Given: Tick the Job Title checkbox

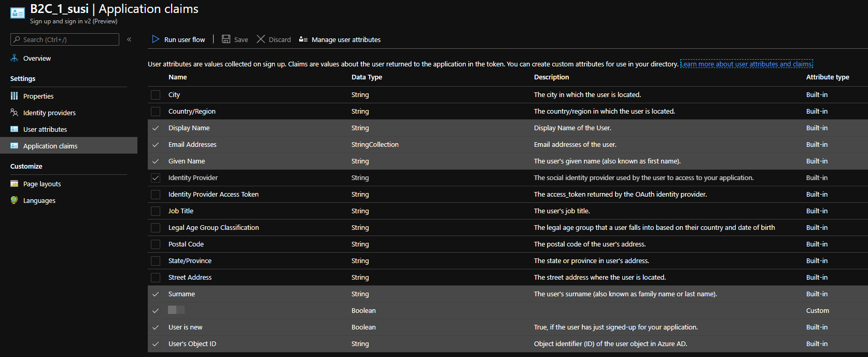Looking at the screenshot, I should click(156, 211).
